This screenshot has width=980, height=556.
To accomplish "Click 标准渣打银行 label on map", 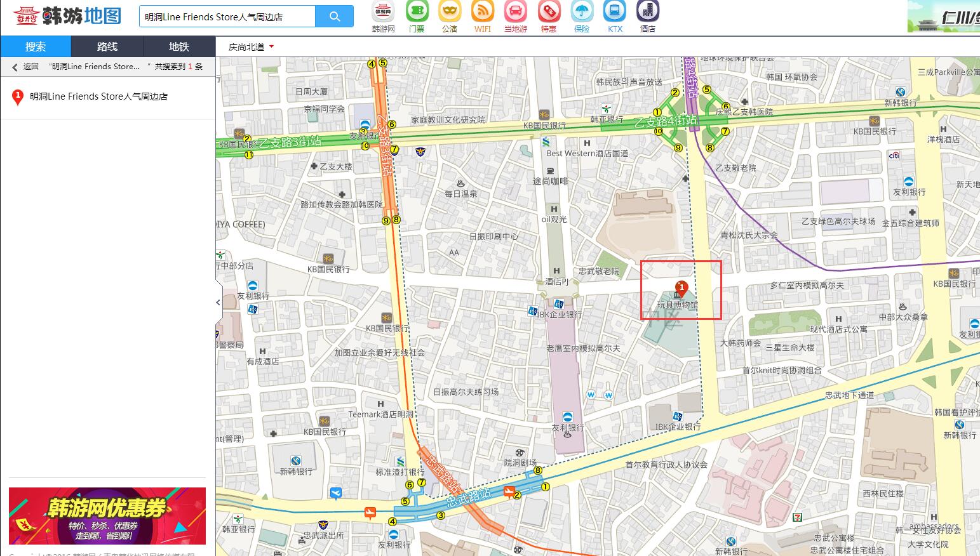I will 400,472.
